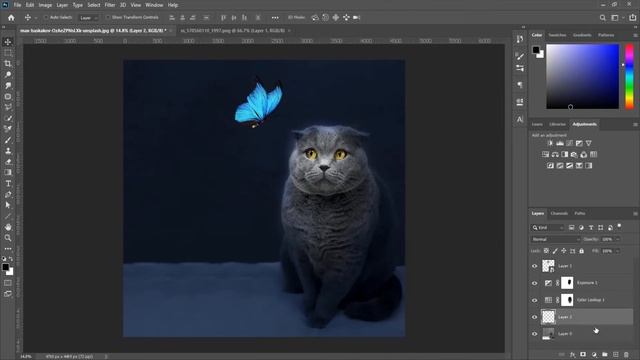This screenshot has height=360, width=640.
Task: Select the Brush tool
Action: coord(8,140)
